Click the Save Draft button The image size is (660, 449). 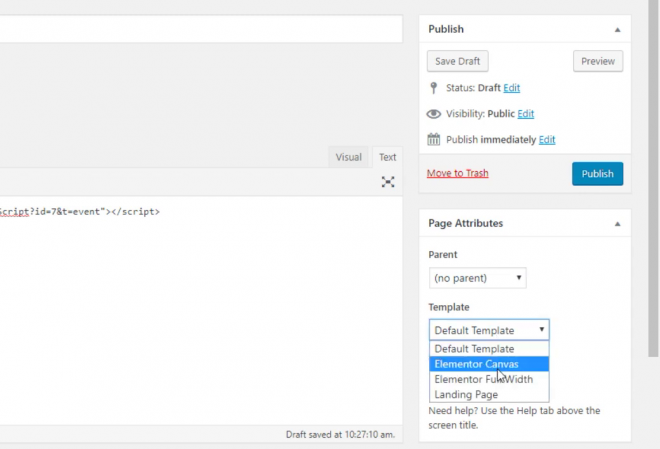(x=458, y=61)
